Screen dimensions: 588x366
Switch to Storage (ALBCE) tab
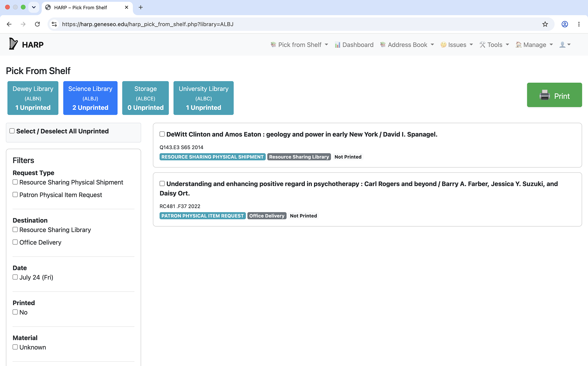(x=146, y=98)
